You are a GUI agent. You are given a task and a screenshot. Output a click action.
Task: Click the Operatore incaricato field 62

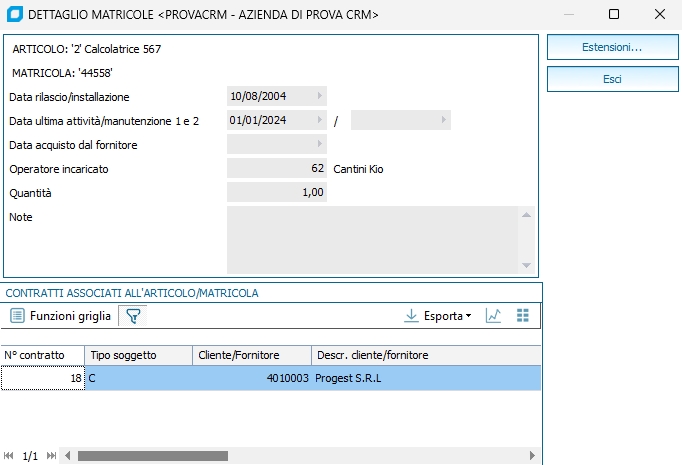[277, 168]
